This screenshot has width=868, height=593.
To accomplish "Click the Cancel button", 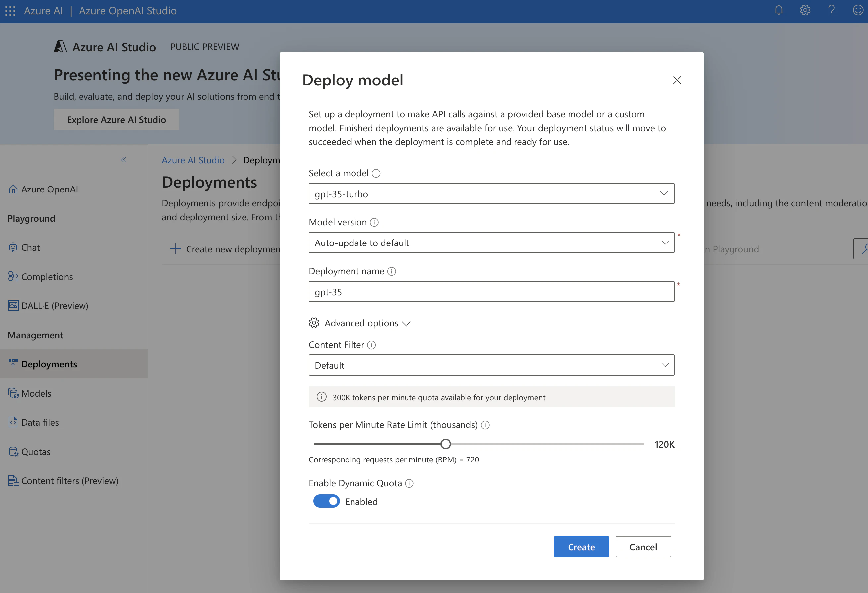I will [x=643, y=547].
